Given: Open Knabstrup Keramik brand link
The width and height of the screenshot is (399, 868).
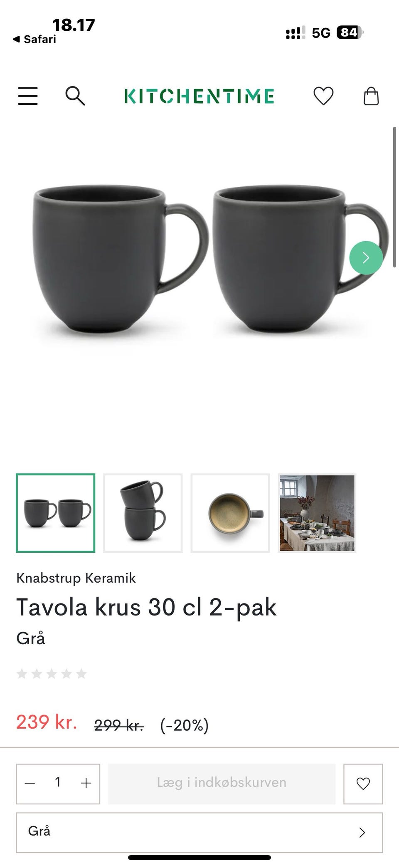Looking at the screenshot, I should point(76,578).
